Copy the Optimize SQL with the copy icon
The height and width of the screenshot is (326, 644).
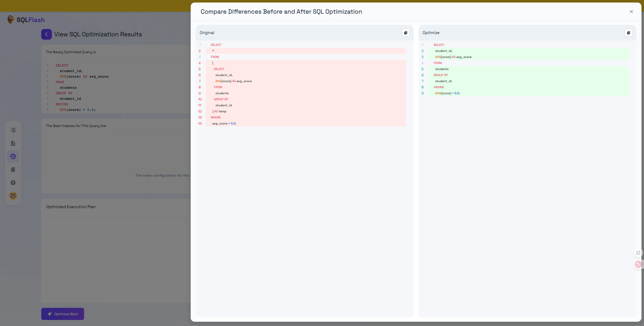pos(628,33)
